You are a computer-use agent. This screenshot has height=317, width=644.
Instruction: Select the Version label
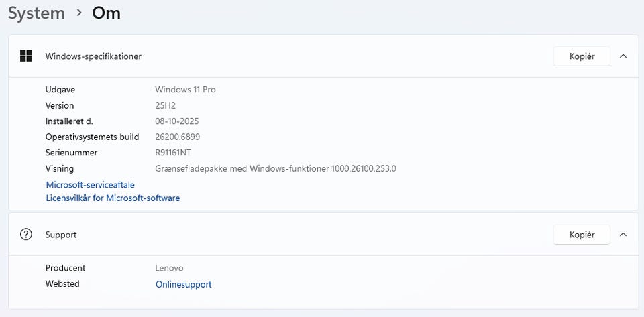[x=60, y=105]
